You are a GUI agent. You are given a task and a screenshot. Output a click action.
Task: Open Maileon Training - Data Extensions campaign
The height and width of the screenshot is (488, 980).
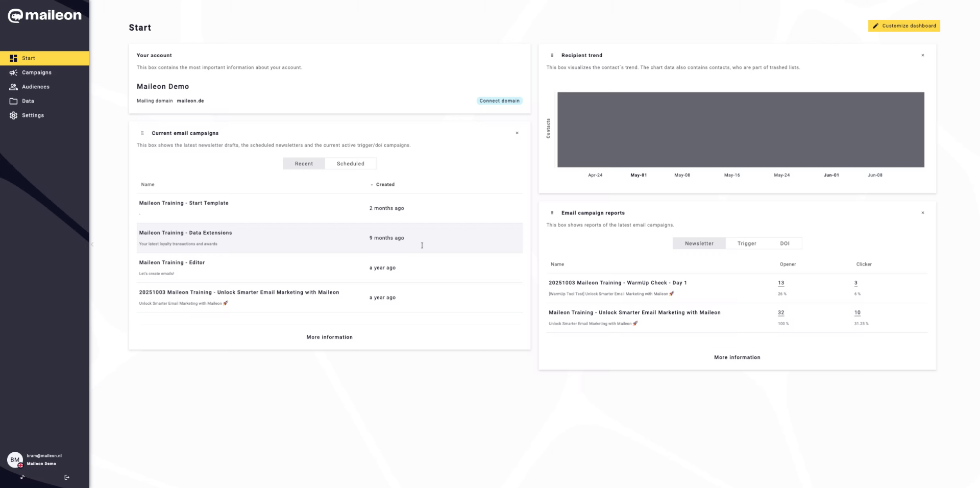tap(185, 233)
